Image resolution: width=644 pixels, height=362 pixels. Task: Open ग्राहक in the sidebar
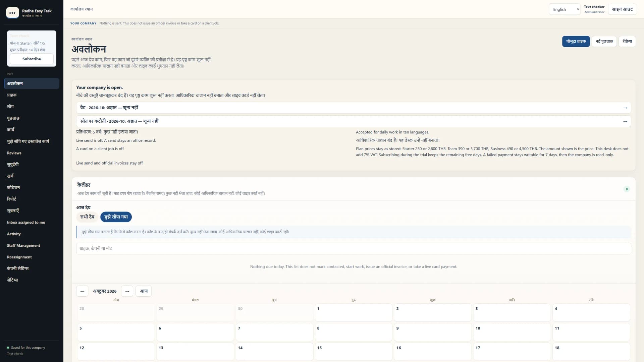click(32, 95)
